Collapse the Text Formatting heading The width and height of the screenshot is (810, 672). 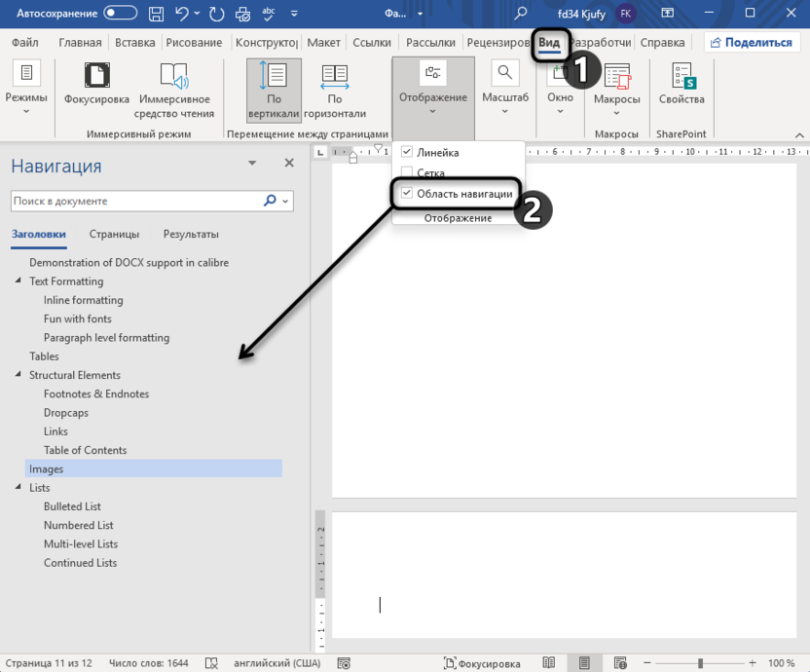(18, 281)
